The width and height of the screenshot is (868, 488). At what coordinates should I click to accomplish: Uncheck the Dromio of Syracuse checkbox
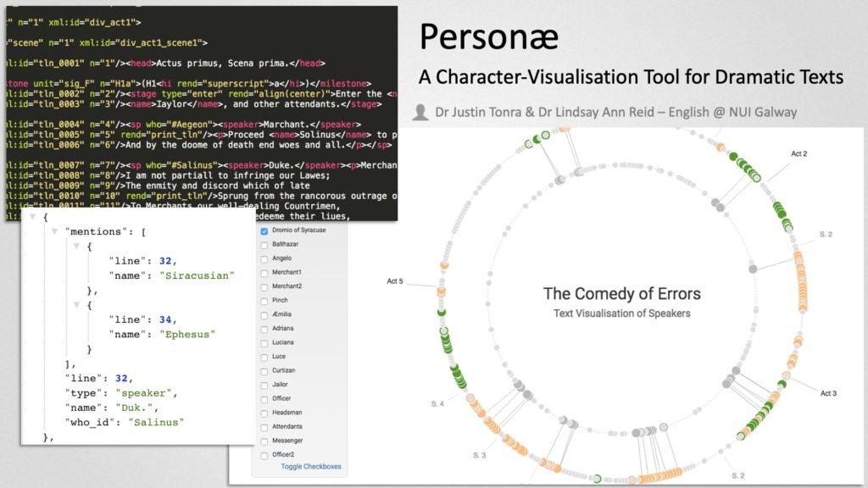click(264, 231)
